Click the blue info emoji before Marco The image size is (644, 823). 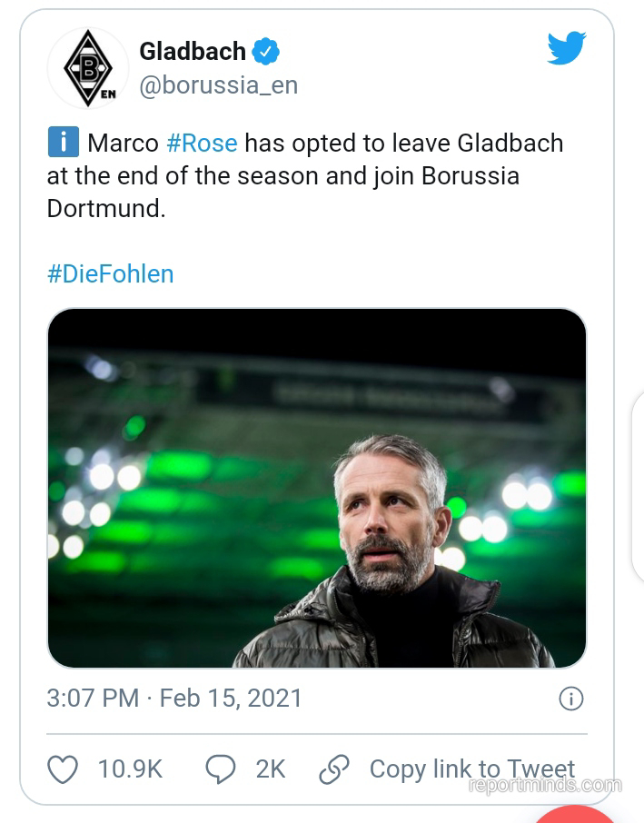point(62,143)
